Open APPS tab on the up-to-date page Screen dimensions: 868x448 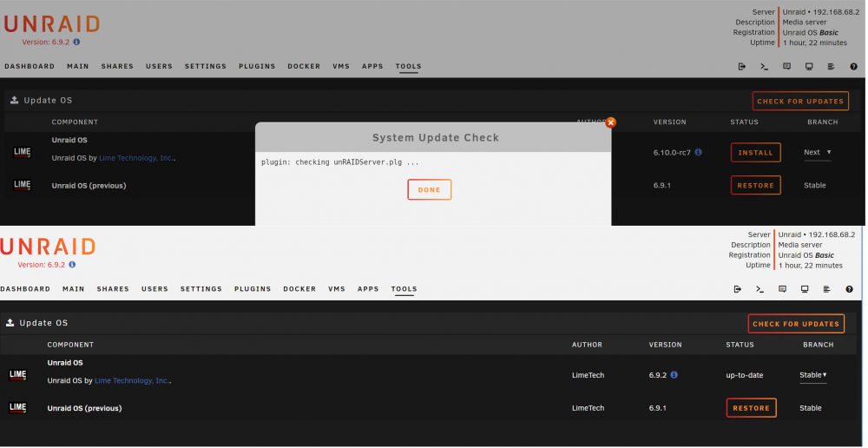368,289
